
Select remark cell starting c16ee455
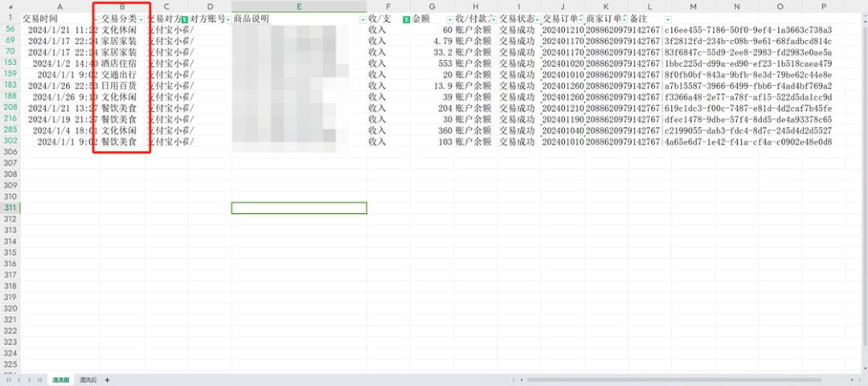747,29
